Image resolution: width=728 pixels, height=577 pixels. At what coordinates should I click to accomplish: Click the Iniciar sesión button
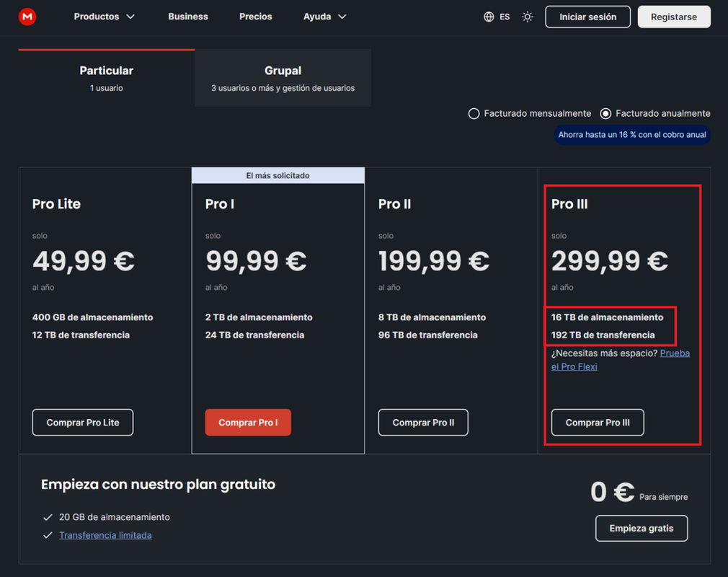587,17
